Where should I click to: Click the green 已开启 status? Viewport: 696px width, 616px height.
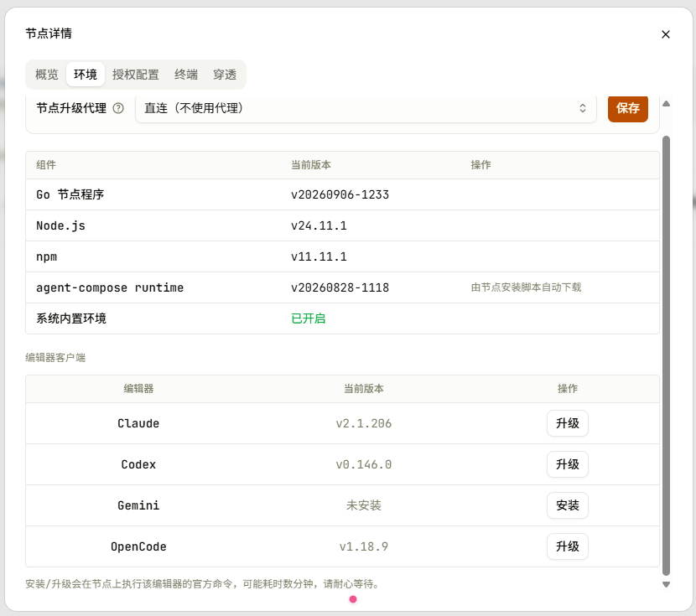point(309,318)
